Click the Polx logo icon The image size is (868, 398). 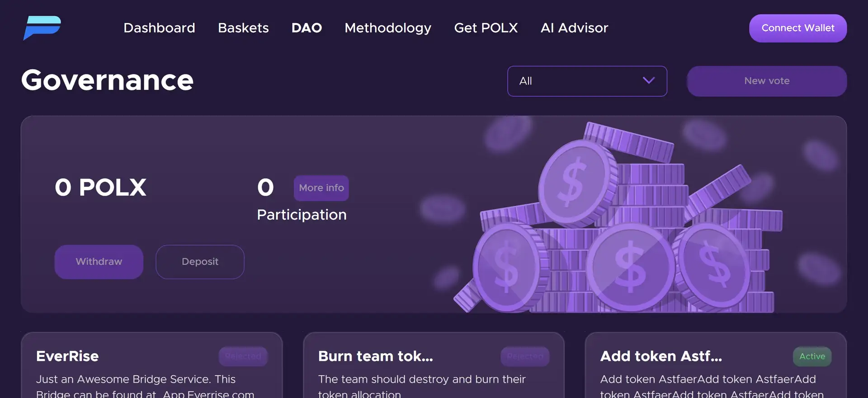[x=42, y=28]
